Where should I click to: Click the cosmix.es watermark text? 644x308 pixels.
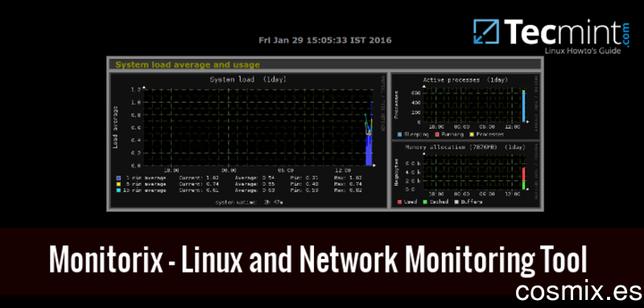[x=579, y=292]
